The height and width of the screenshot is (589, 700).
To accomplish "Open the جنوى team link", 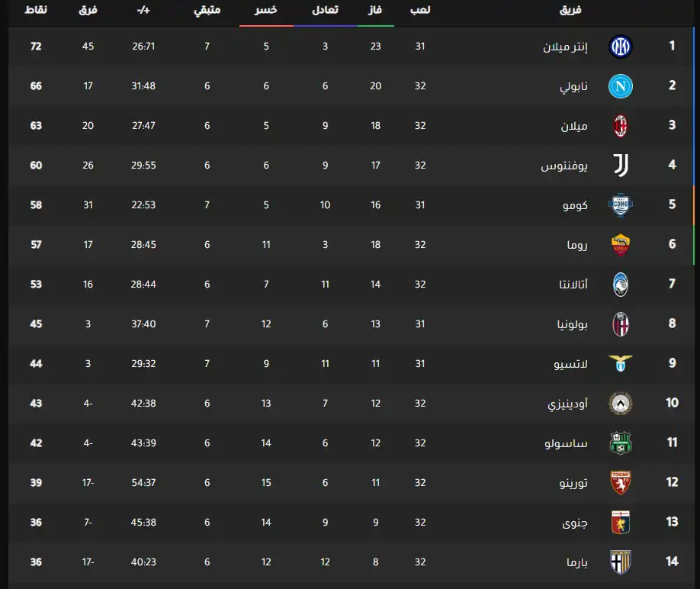I will [x=577, y=523].
